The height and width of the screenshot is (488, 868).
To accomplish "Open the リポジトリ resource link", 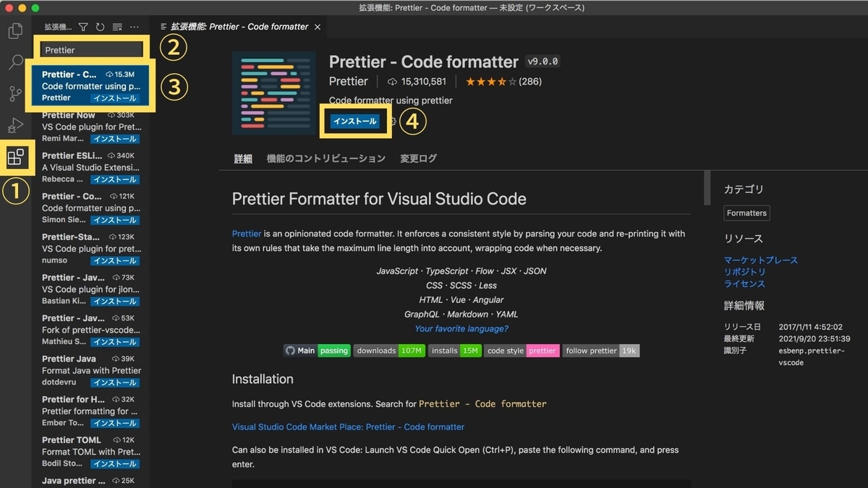I will click(x=745, y=272).
